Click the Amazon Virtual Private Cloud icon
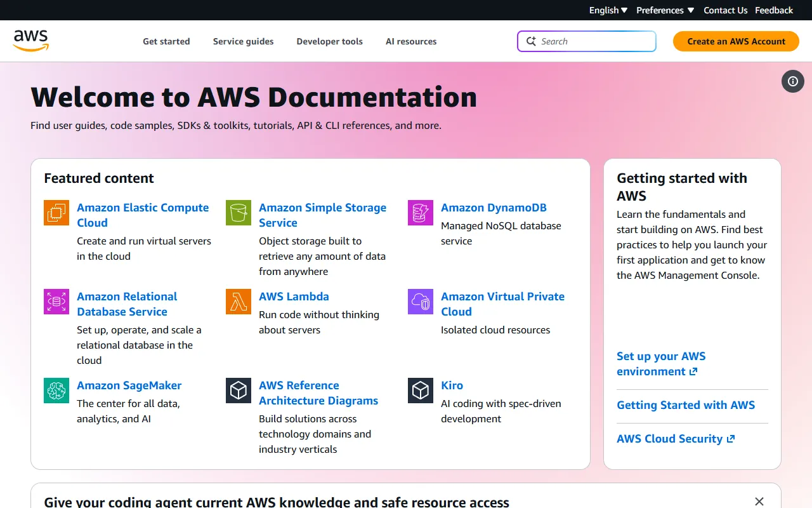 421,302
